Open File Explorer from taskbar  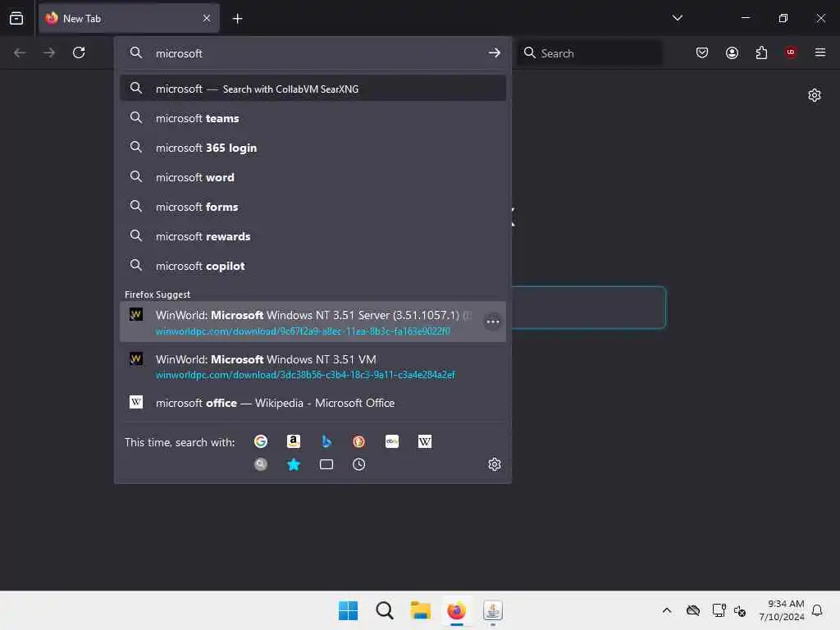point(421,610)
